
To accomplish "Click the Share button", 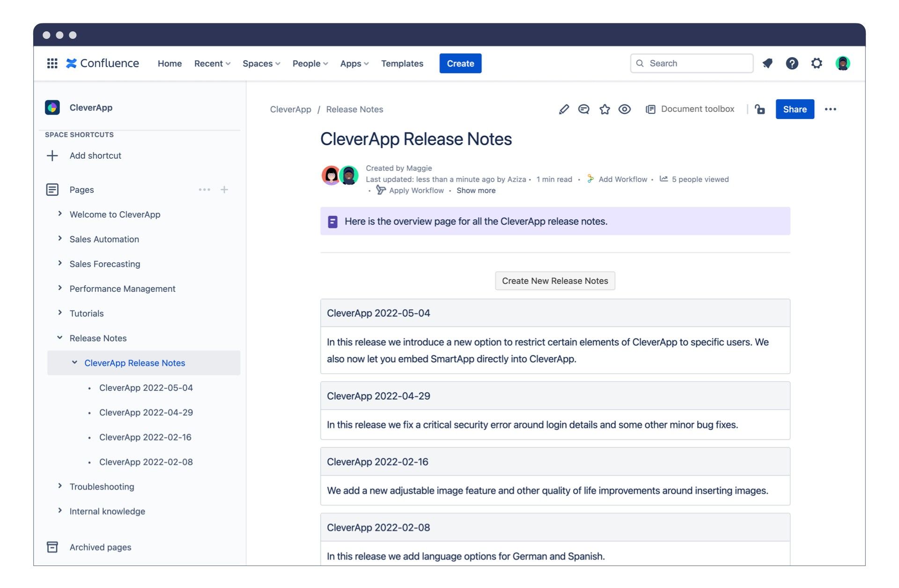I will [x=795, y=109].
